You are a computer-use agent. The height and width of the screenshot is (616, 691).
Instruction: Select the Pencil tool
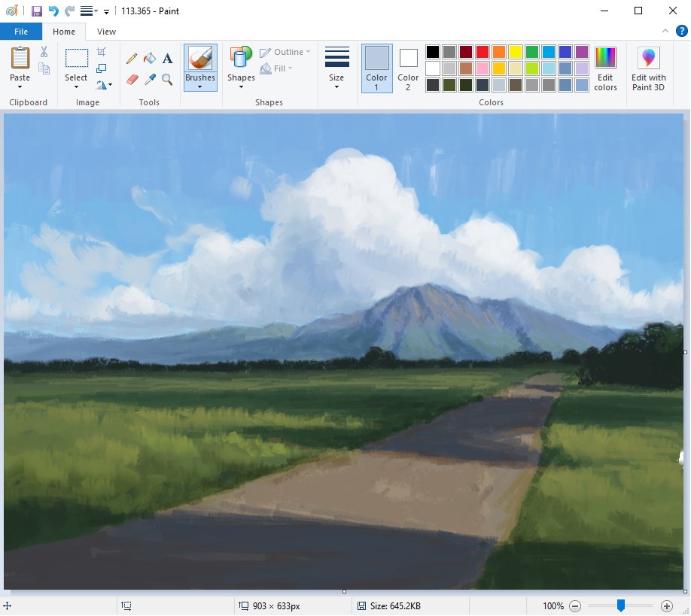click(131, 58)
